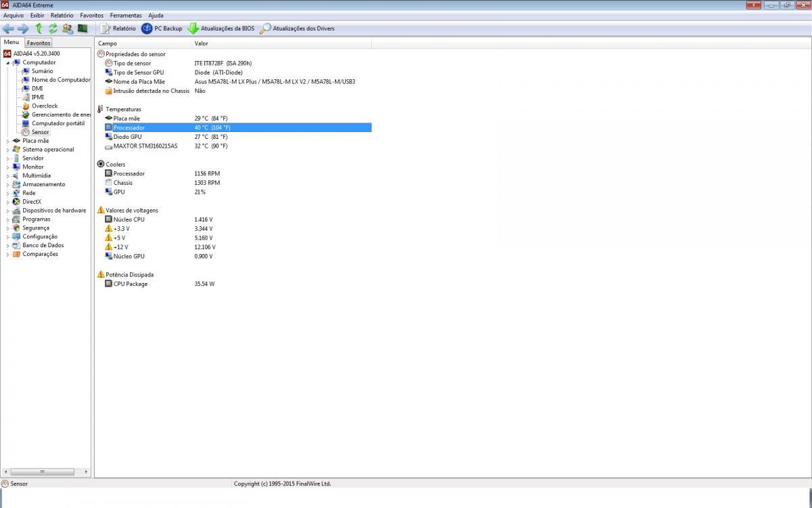Click the Banco de Dados icon
This screenshot has width=812, height=508.
tap(16, 245)
